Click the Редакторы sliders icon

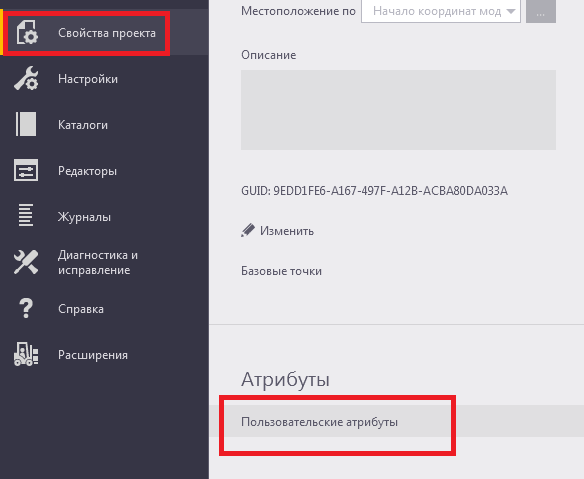pyautogui.click(x=26, y=170)
